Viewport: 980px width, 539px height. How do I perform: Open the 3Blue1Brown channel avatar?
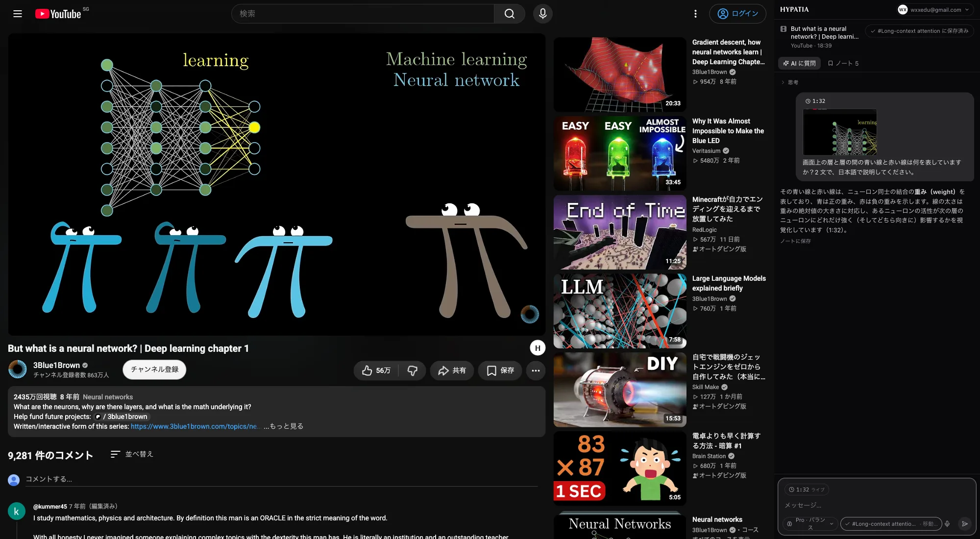[18, 369]
